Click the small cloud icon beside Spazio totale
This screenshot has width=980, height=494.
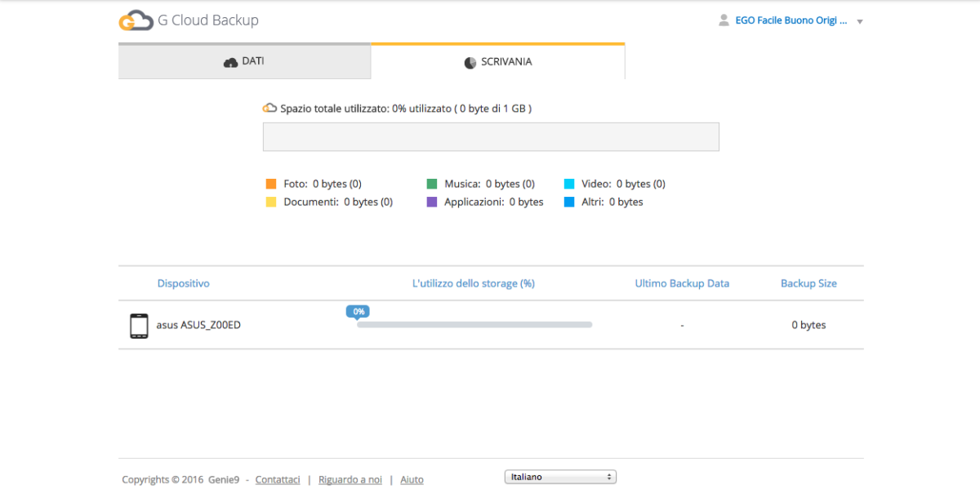tap(269, 108)
